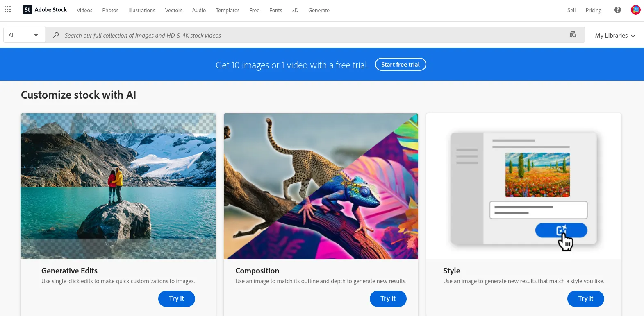Screen dimensions: 644x316
Task: Click the 'Get 10 images or 1 video' banner text
Action: coord(292,65)
